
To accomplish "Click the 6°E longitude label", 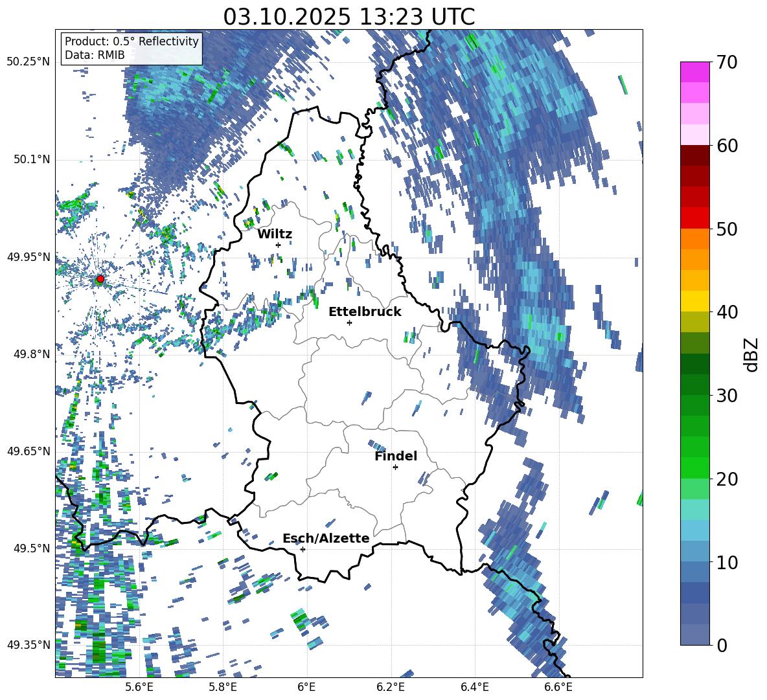I will [x=306, y=687].
